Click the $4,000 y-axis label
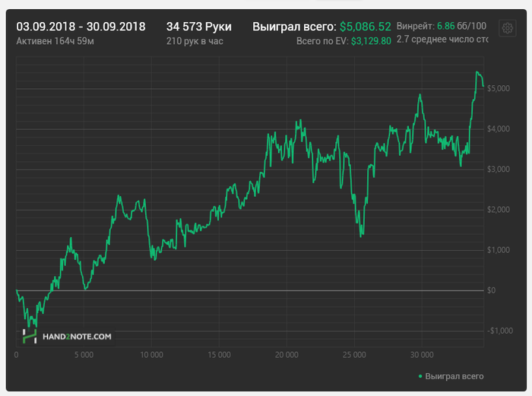Viewport: 532px width, 396px height. click(499, 129)
